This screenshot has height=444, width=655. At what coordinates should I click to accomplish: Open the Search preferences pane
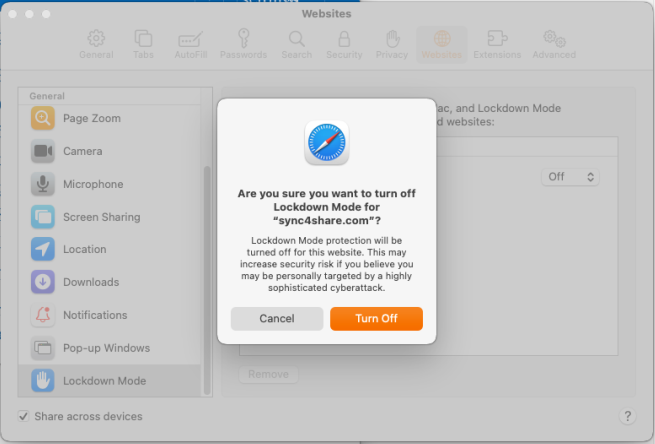pos(297,45)
